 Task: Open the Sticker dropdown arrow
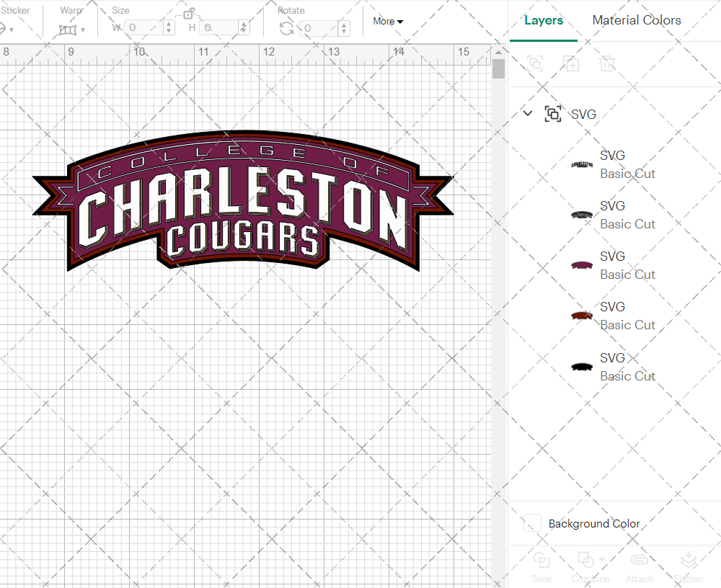[x=12, y=30]
